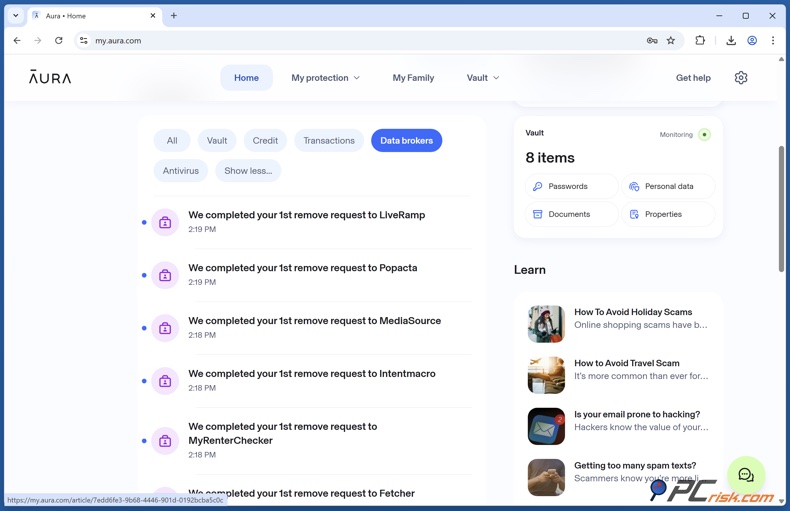
Task: Open the browser extensions icon
Action: point(700,41)
